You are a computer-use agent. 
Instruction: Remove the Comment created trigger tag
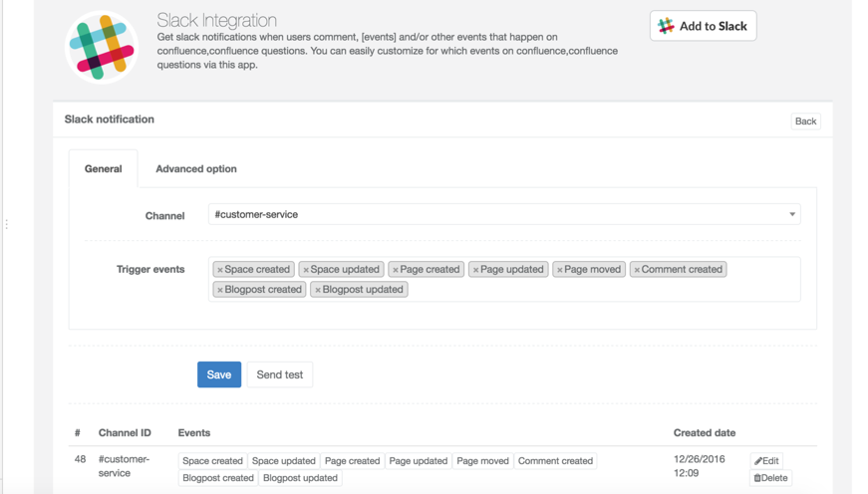coord(637,270)
